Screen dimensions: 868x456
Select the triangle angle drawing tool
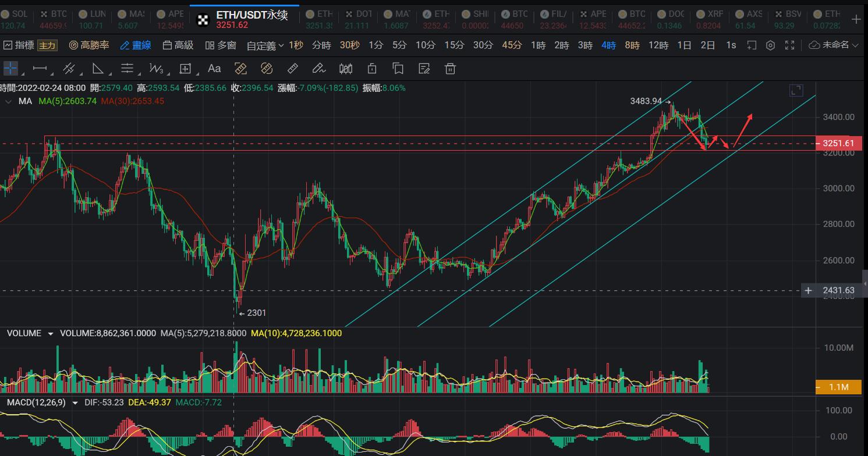[x=98, y=69]
